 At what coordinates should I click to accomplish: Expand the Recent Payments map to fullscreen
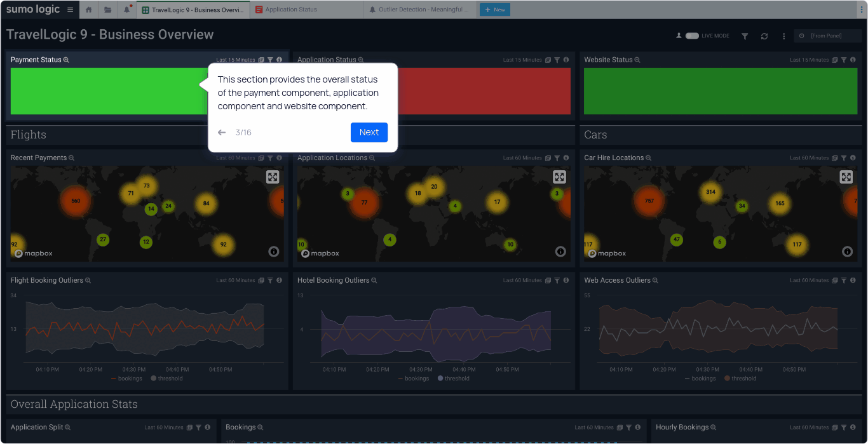pyautogui.click(x=273, y=177)
